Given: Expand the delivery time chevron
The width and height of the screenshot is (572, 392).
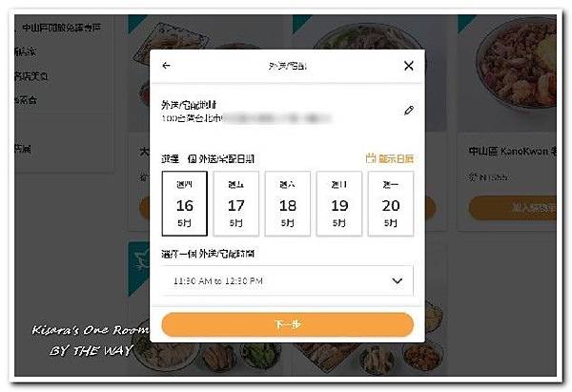Looking at the screenshot, I should click(397, 281).
